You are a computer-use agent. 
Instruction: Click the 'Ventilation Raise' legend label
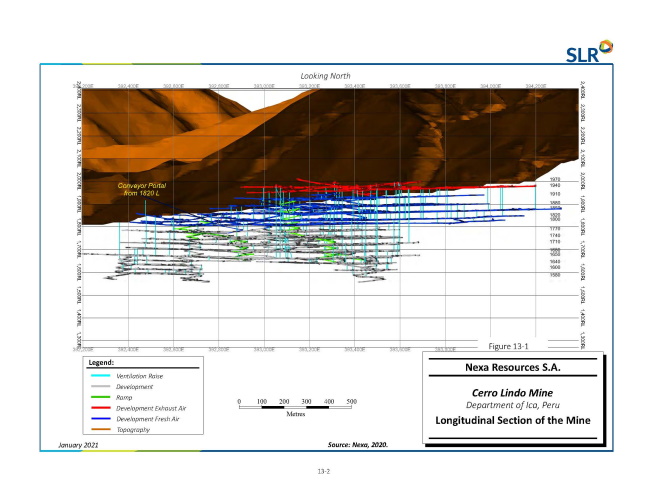coord(139,376)
